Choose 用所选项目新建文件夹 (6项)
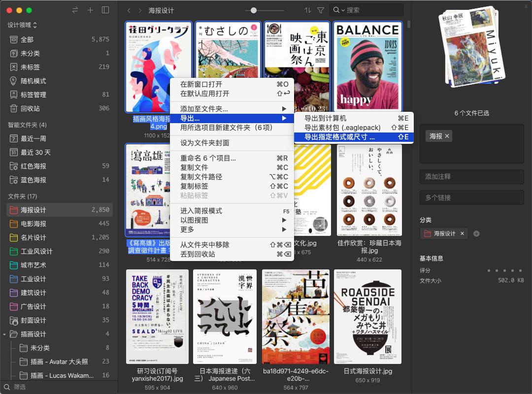 pos(232,128)
